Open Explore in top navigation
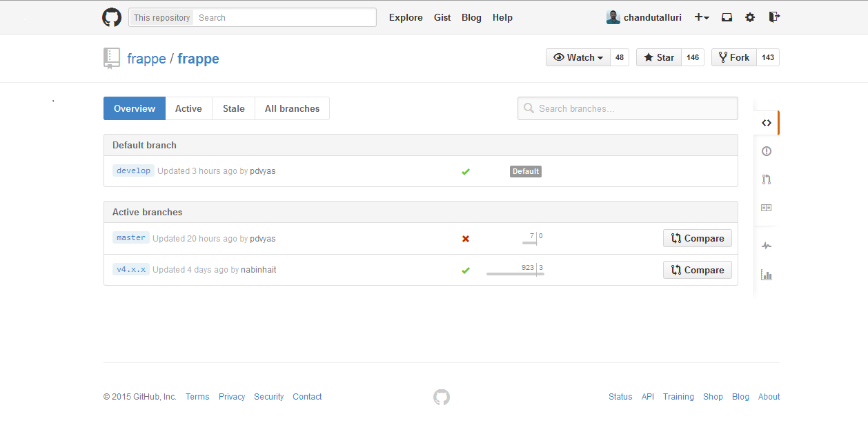Viewport: 868px width, 421px height. coord(406,17)
